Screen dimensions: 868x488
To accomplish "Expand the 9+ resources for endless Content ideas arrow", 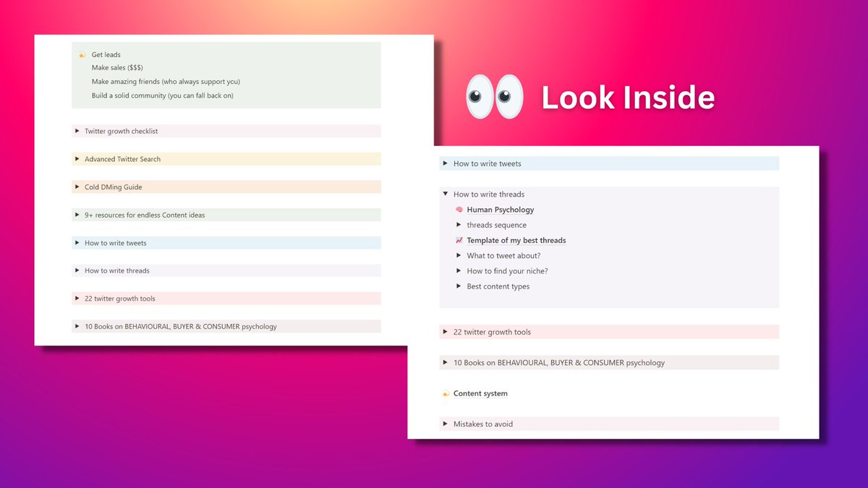I will click(77, 215).
